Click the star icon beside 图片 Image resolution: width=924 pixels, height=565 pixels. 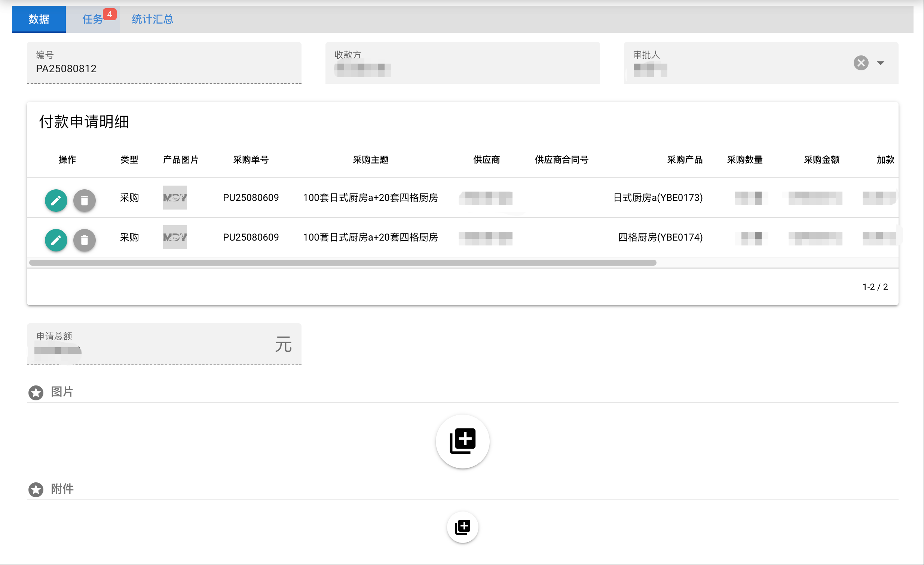pyautogui.click(x=36, y=393)
